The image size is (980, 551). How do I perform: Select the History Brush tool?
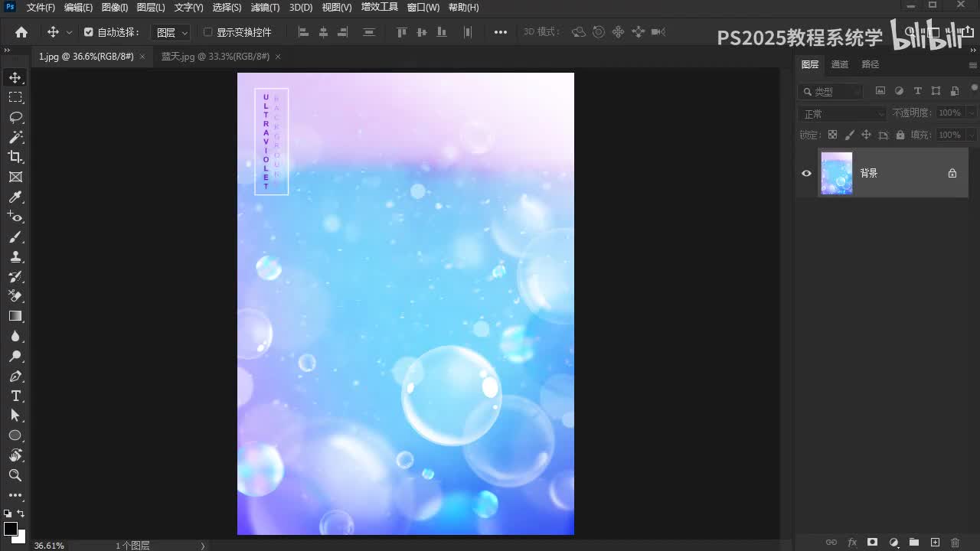coord(15,277)
